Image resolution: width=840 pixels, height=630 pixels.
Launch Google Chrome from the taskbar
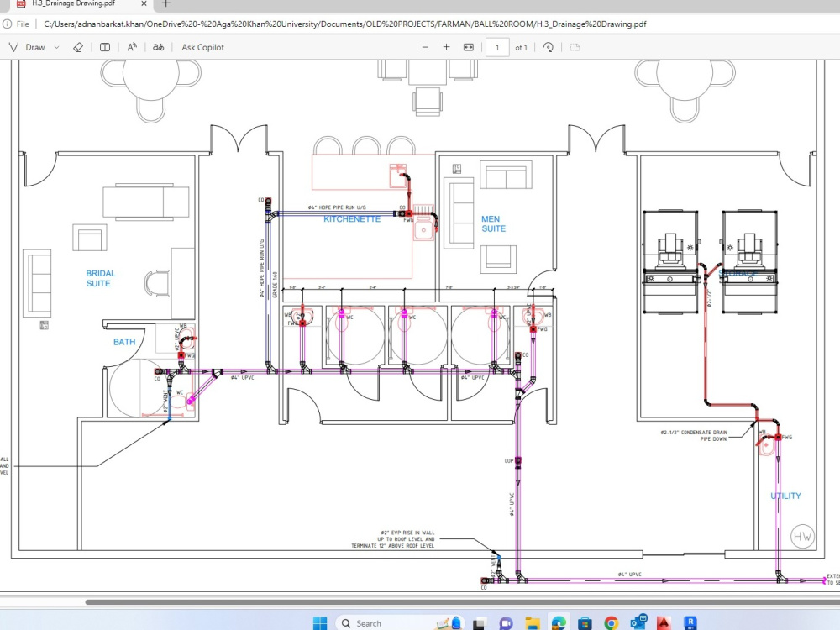(612, 623)
